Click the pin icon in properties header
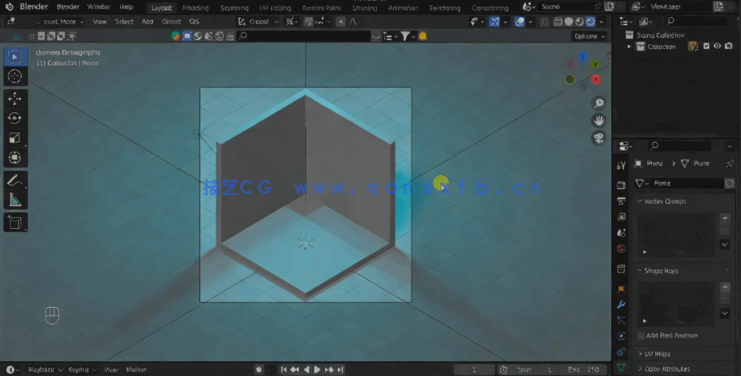741x376 pixels. pyautogui.click(x=730, y=163)
